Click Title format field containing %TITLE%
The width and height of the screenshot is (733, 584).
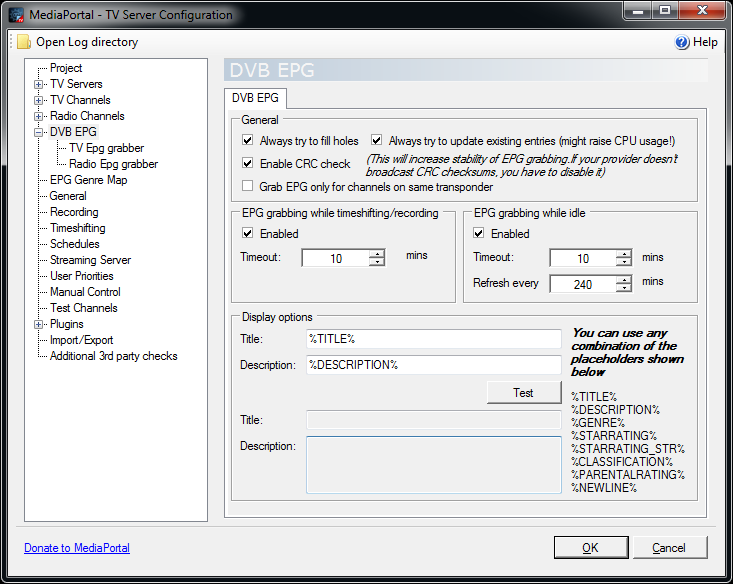click(434, 339)
